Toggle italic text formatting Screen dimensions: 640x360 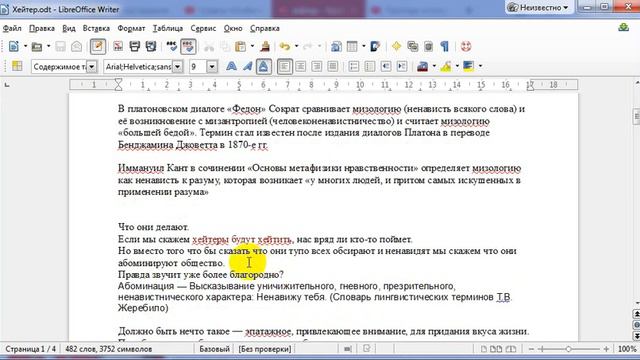(x=247, y=66)
